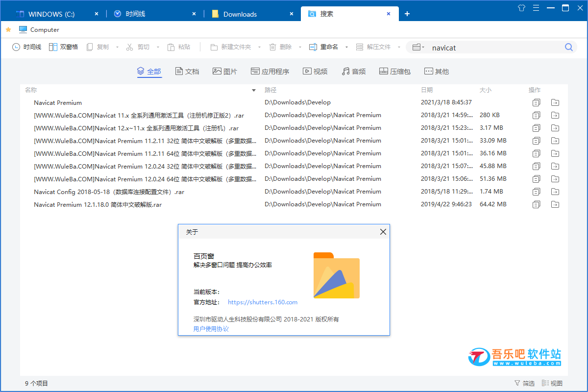Open the 用户使用协议 link
The width and height of the screenshot is (588, 392).
pos(211,329)
